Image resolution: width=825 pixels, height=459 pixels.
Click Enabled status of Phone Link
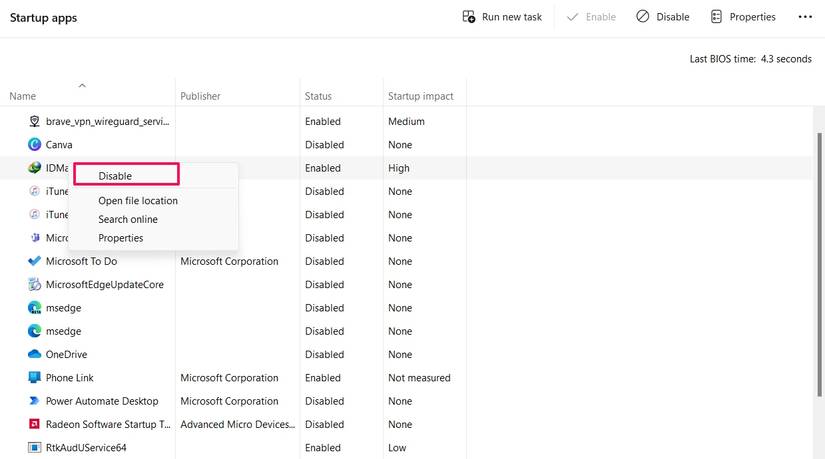(x=323, y=377)
